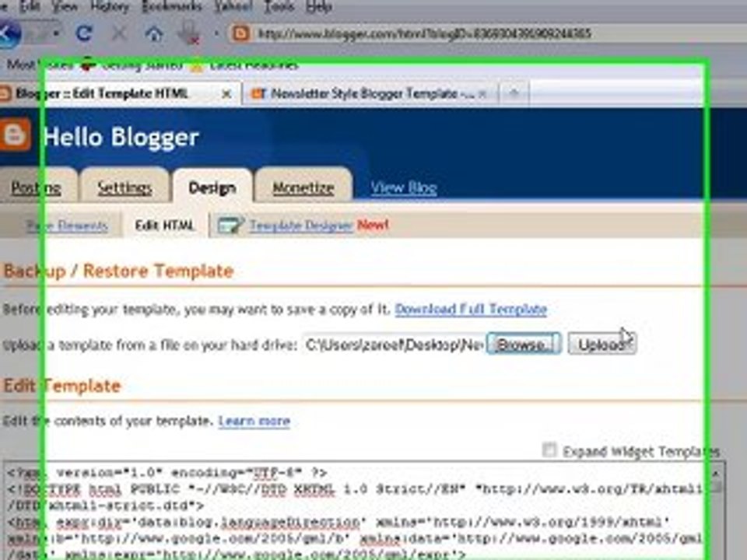Close the Newsletter Style Blogger Template tab
Screen dimensions: 747x560
[x=482, y=94]
